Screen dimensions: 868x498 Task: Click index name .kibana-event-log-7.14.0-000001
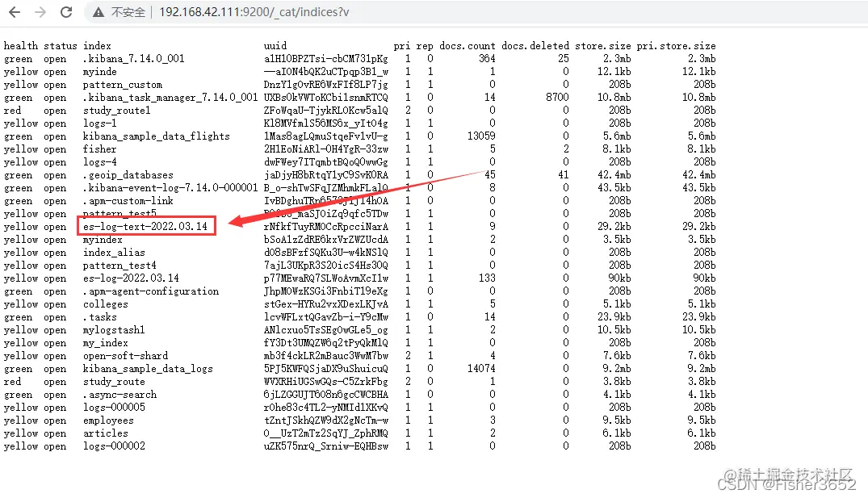click(x=170, y=187)
